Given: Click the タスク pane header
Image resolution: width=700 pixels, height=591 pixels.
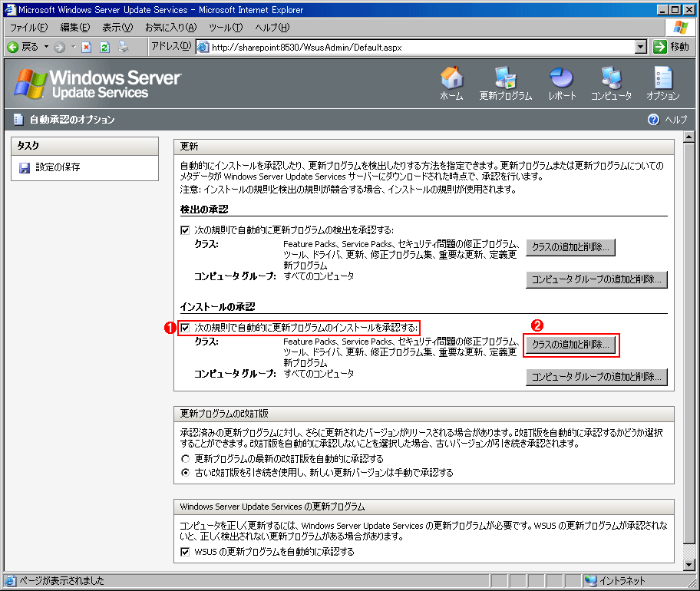Looking at the screenshot, I should coord(85,146).
